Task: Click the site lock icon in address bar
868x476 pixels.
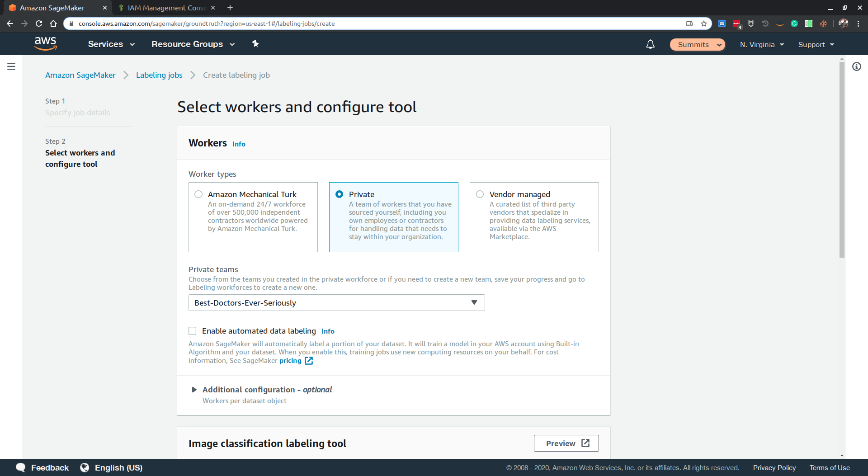Action: tap(71, 24)
